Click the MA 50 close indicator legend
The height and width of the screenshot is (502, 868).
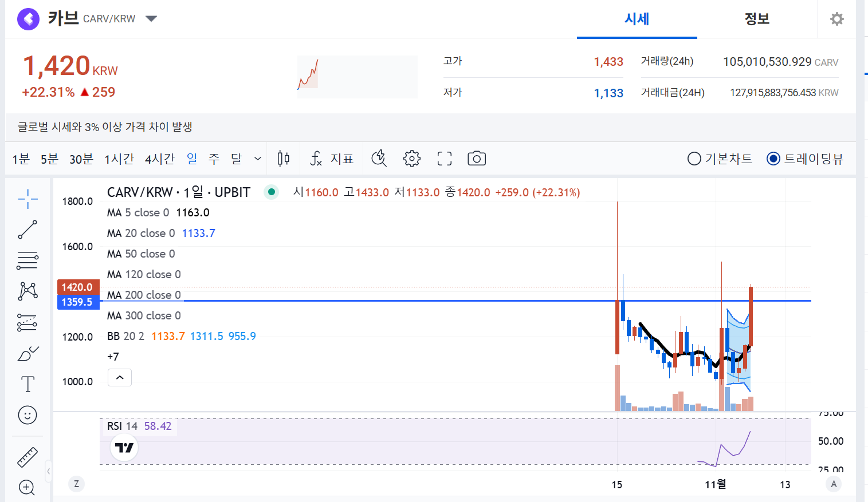[141, 254]
